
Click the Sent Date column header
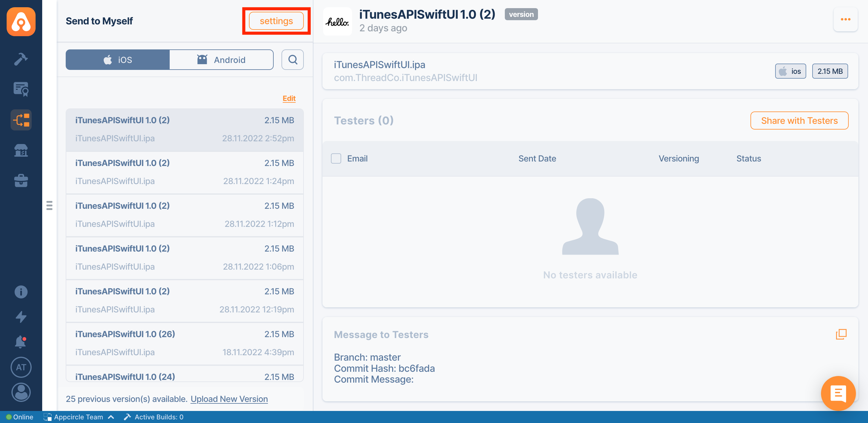(x=537, y=158)
